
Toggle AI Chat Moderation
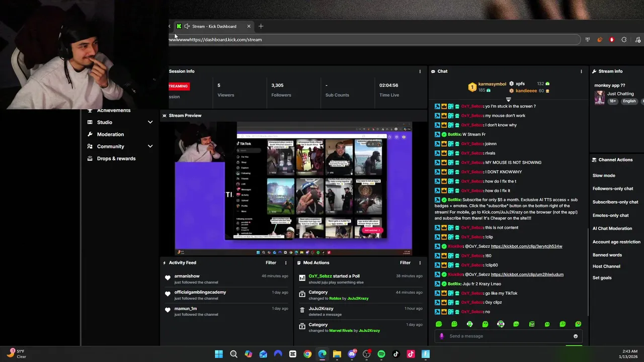tap(612, 228)
